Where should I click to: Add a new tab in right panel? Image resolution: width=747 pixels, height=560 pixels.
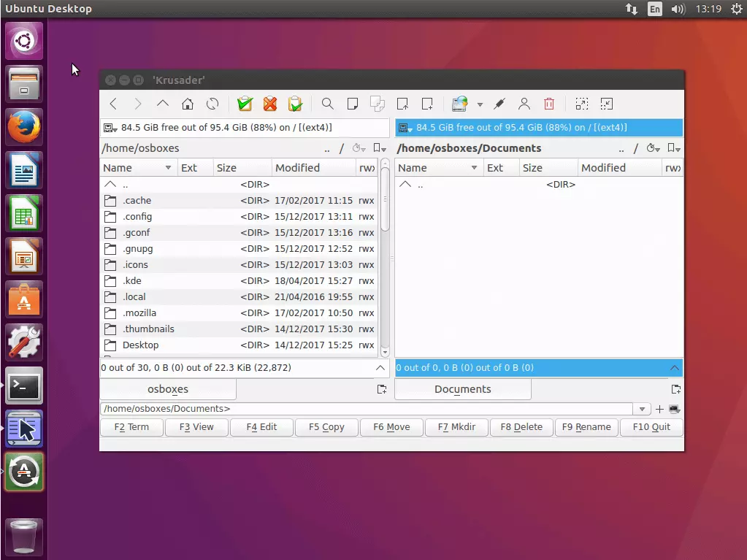[676, 390]
